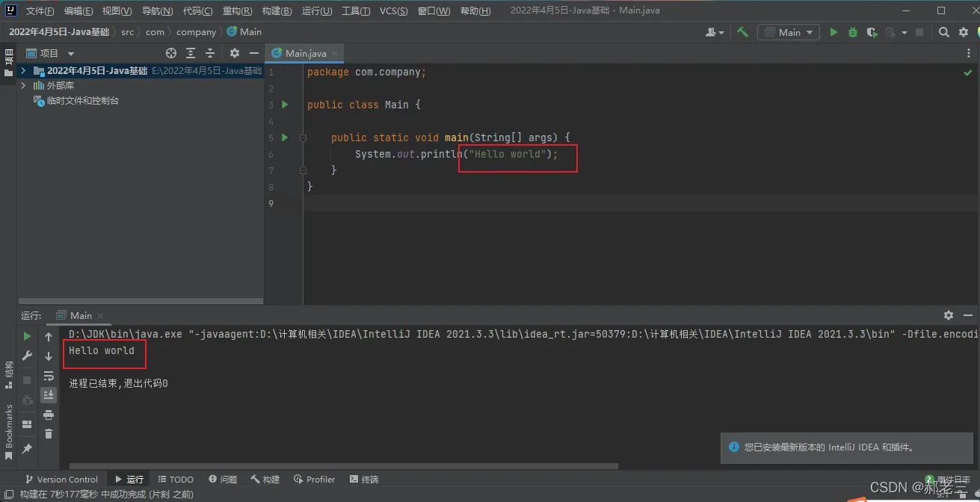
Task: Open the Main run configuration dropdown
Action: [789, 32]
